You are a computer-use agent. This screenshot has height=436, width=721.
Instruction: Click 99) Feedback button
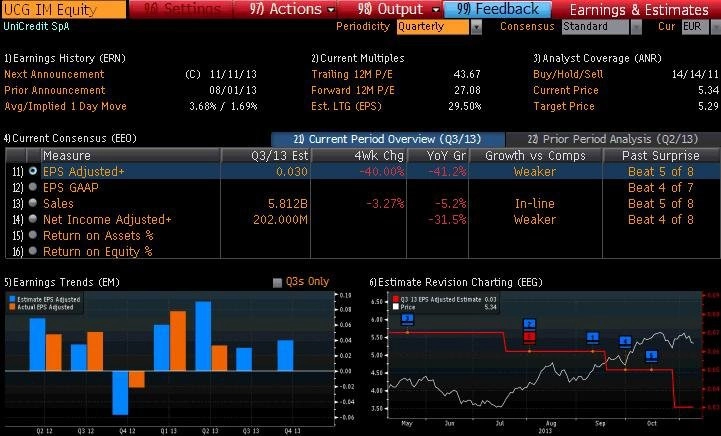(x=498, y=9)
